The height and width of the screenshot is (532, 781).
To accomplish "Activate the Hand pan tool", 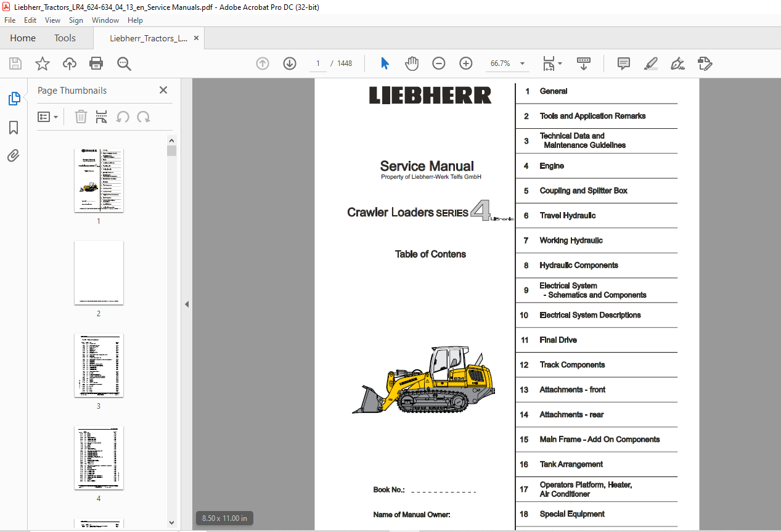I will pyautogui.click(x=412, y=63).
